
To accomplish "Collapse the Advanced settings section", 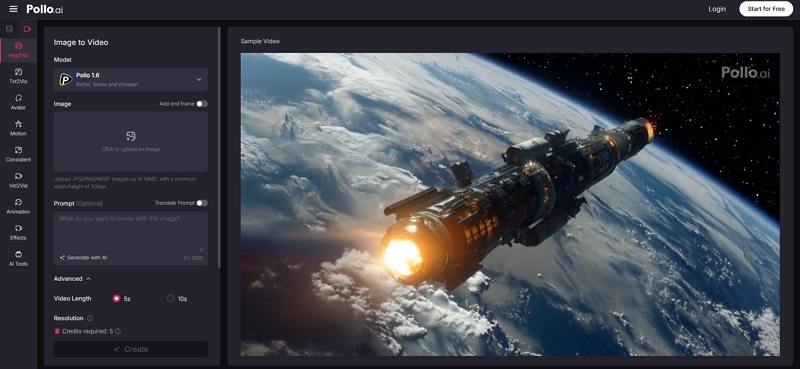I will [72, 279].
